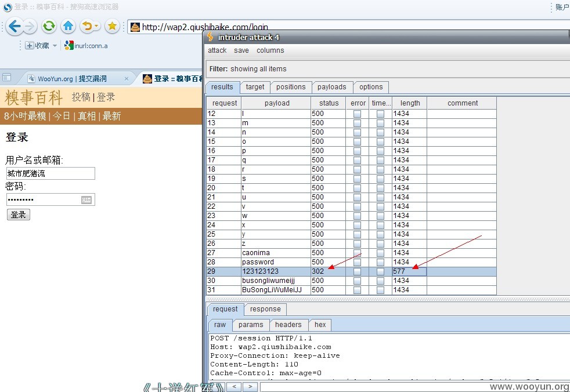Sort by the length column header
Screen dimensions: 570x392
(x=410, y=103)
